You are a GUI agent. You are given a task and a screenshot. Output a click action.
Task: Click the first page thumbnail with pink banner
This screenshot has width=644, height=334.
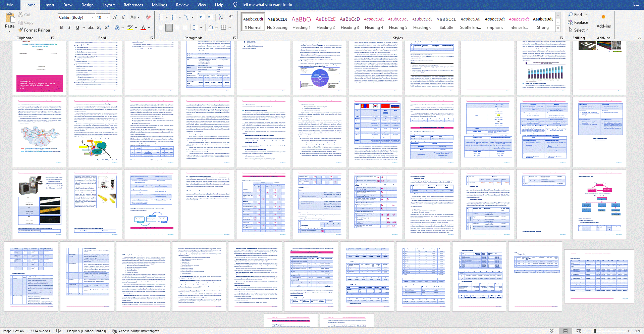tap(40, 67)
